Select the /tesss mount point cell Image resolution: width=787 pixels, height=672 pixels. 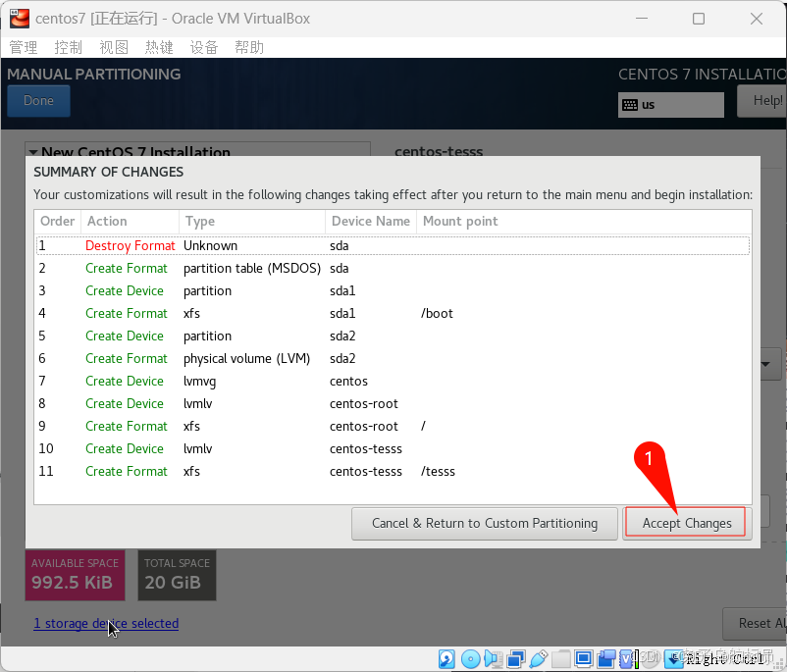point(438,471)
